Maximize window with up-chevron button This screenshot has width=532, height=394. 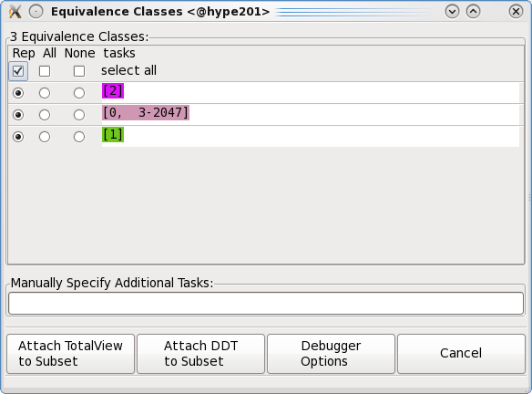click(x=473, y=12)
